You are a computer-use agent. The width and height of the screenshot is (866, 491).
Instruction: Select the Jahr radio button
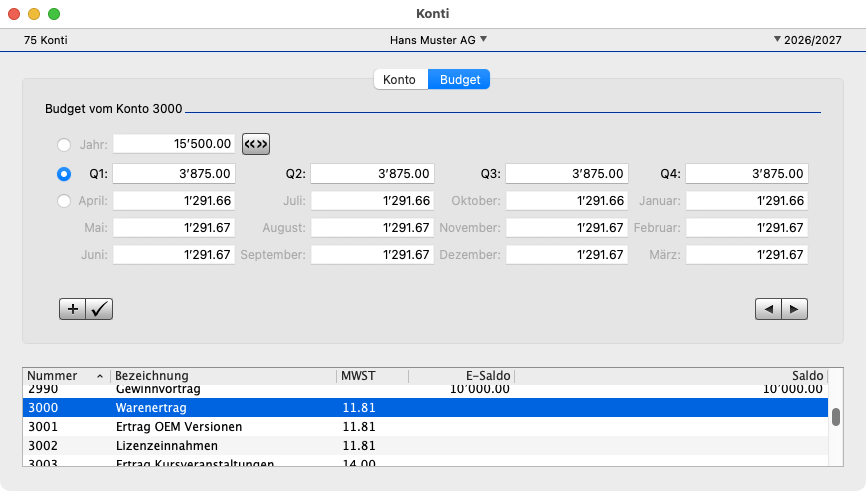pyautogui.click(x=64, y=145)
